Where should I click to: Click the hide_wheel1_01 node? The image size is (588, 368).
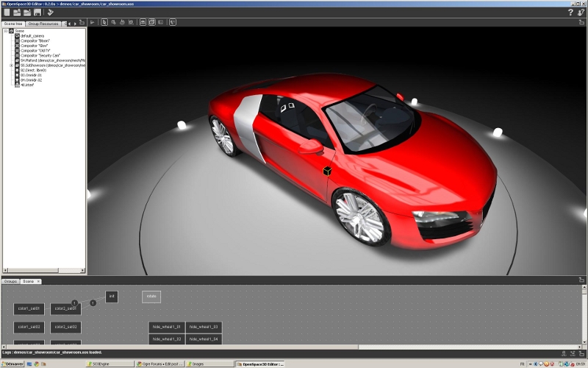166,326
